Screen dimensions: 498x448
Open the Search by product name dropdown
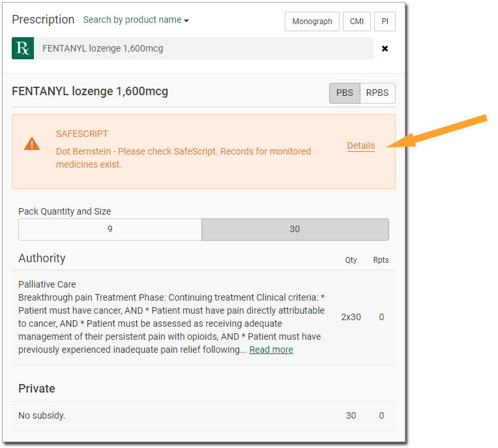136,20
